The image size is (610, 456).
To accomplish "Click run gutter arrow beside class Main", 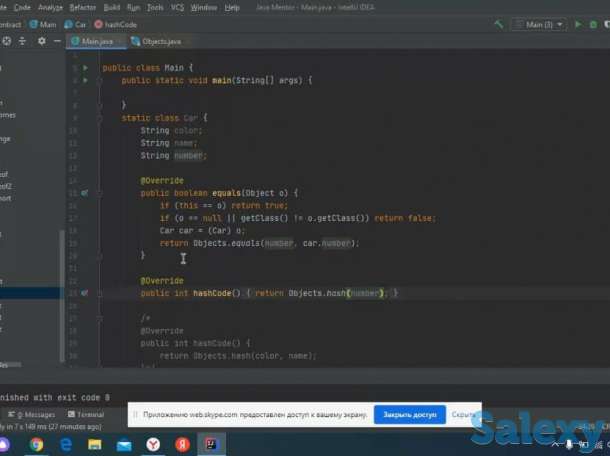I will [x=86, y=67].
